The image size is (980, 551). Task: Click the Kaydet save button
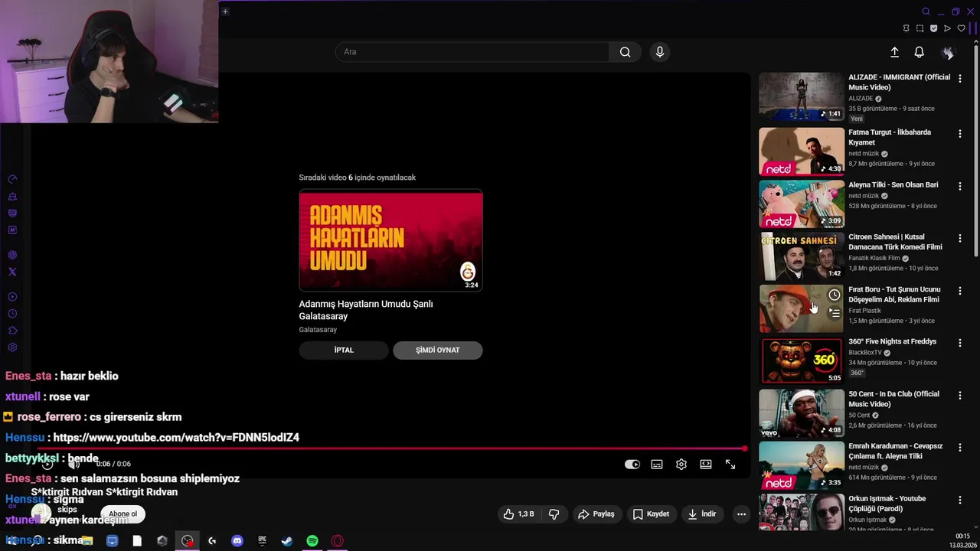[x=651, y=514]
